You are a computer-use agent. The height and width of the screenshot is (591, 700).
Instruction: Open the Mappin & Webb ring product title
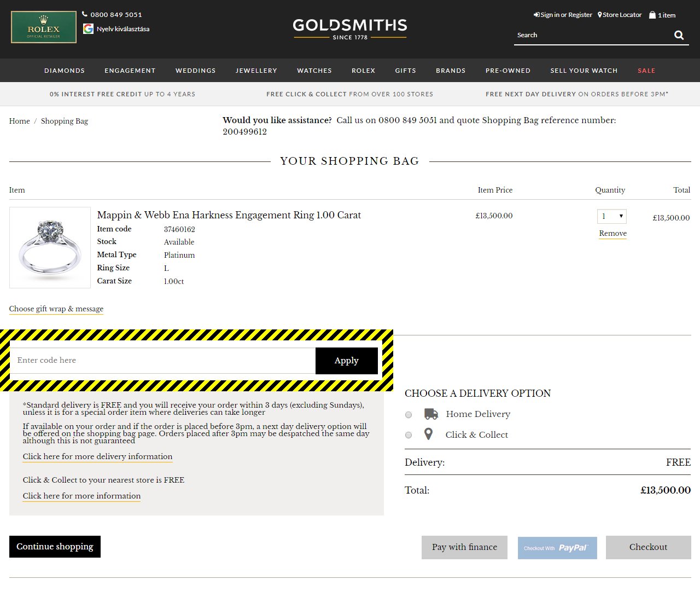(229, 215)
